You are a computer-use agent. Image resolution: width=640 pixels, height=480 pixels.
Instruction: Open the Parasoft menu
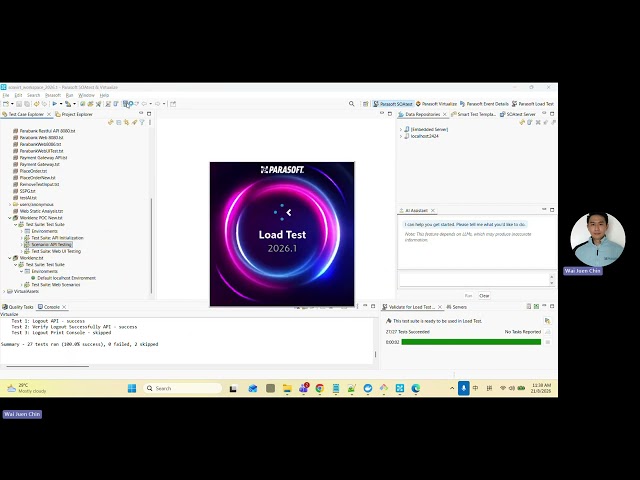(53, 95)
